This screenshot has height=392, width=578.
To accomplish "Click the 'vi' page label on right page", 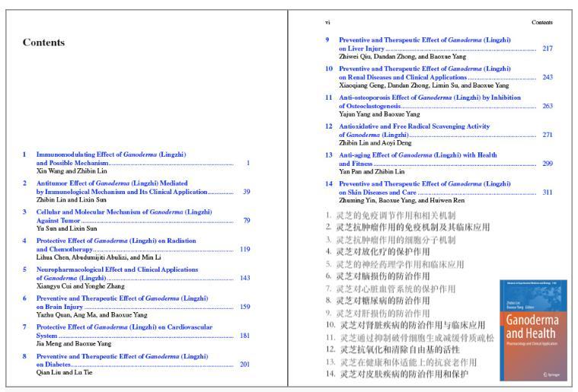I will [x=327, y=23].
